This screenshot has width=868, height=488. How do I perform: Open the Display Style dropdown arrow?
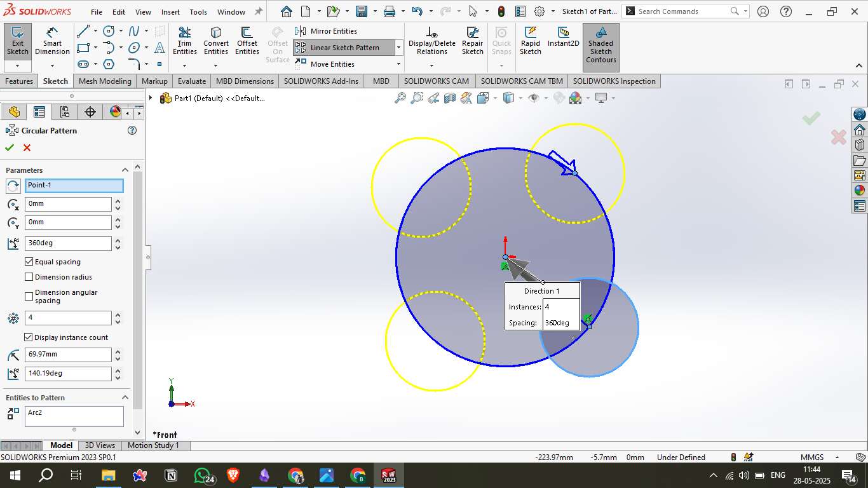point(520,98)
